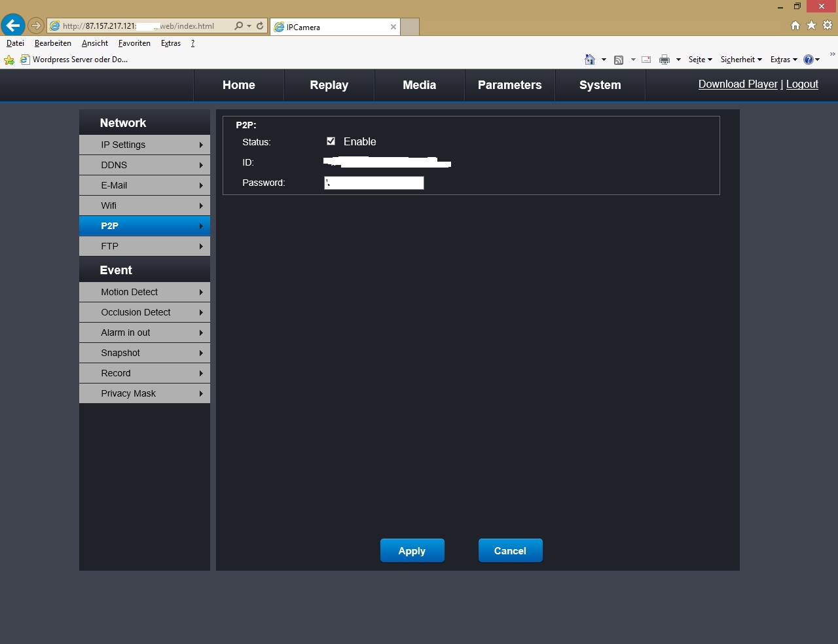The image size is (838, 644).
Task: Click the printer icon in command bar
Action: [x=665, y=60]
